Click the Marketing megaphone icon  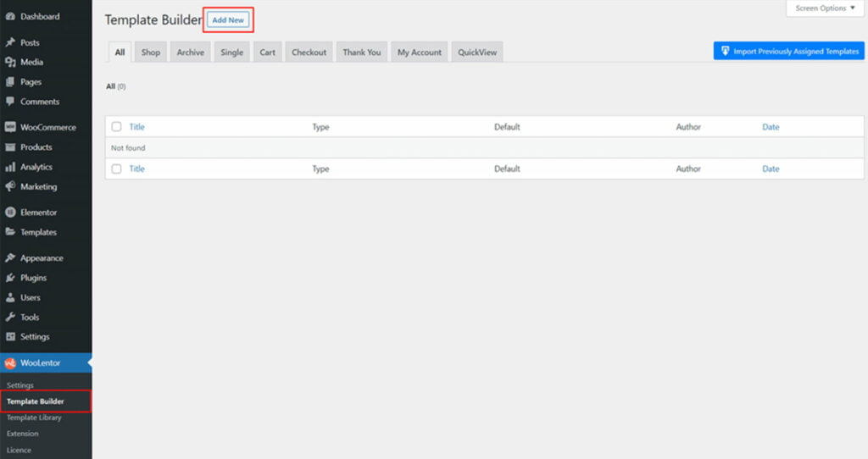[10, 186]
